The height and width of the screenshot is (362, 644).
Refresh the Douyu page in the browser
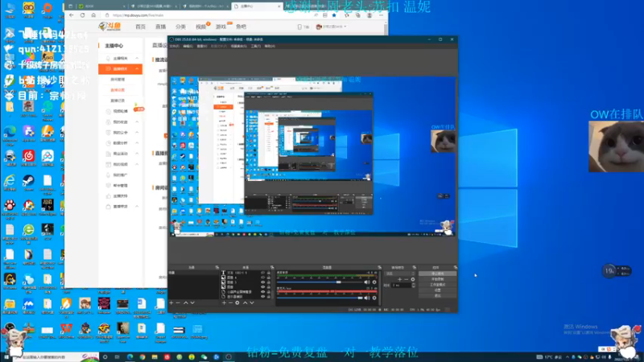(83, 15)
